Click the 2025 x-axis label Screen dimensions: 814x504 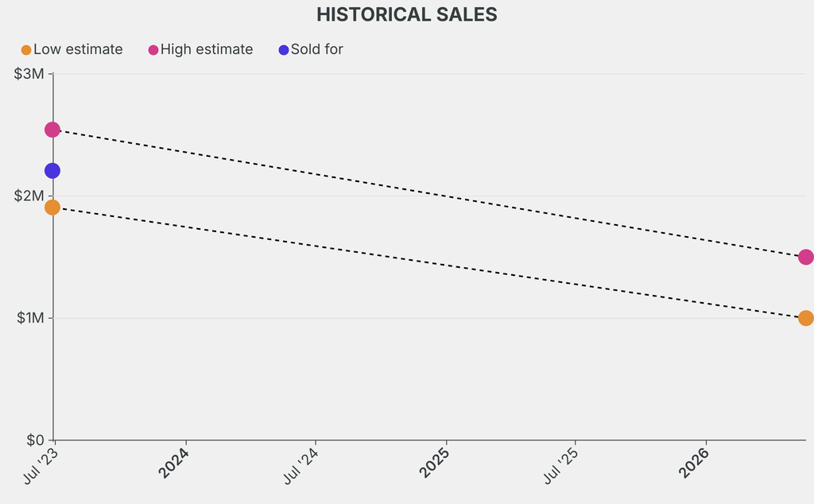(434, 462)
